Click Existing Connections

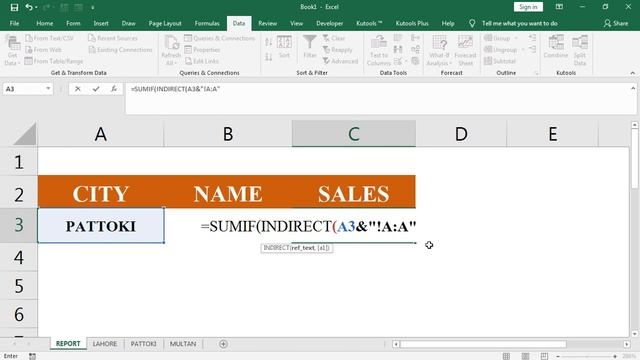click(x=120, y=49)
